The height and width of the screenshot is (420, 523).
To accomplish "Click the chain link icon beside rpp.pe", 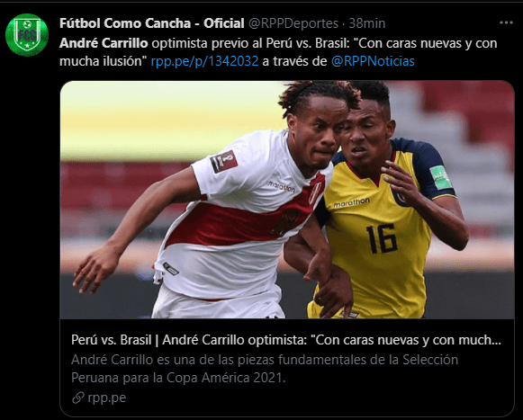I will (78, 398).
